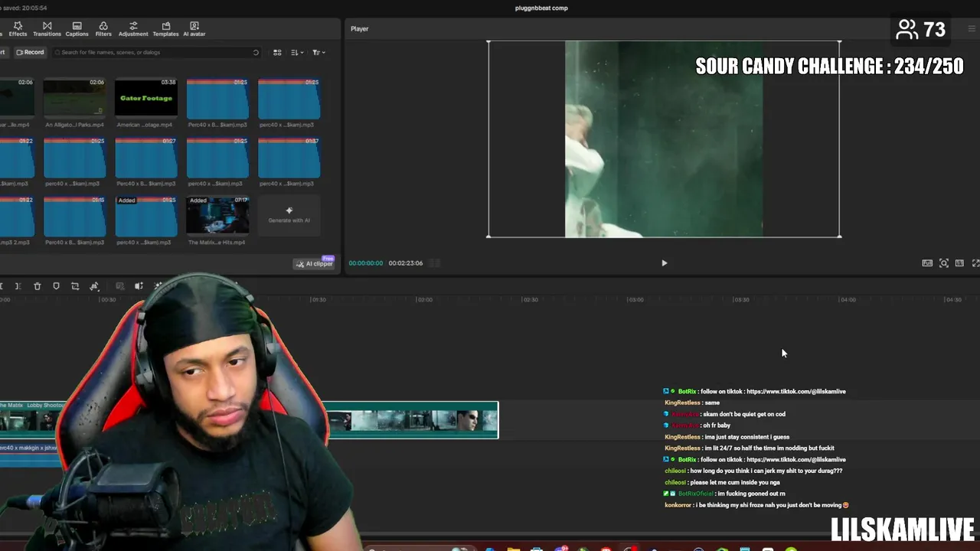980x551 pixels.
Task: Select the audio clip lasting 01:37
Action: pyautogui.click(x=289, y=157)
